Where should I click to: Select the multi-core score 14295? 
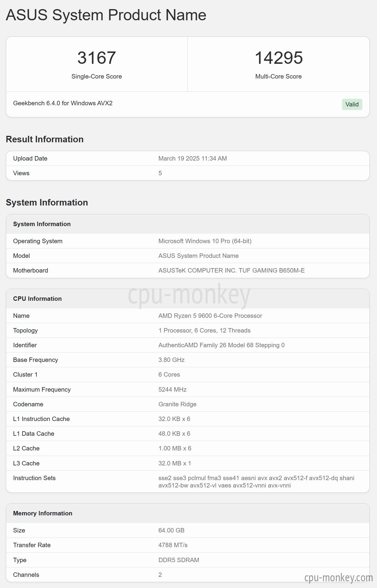[278, 58]
